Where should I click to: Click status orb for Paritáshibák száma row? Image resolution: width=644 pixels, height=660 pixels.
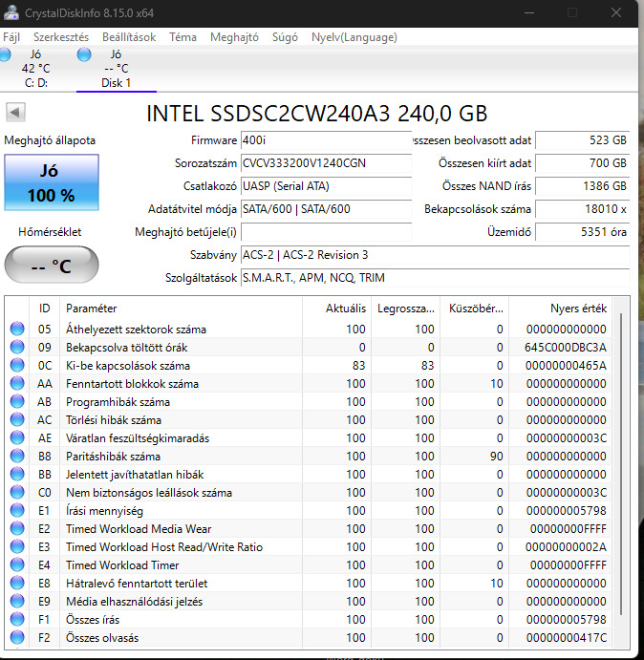point(17,457)
